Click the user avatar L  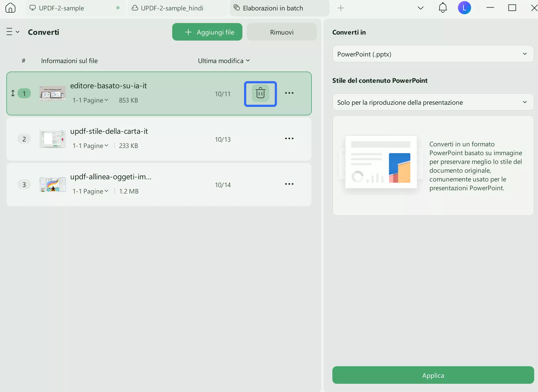point(464,8)
